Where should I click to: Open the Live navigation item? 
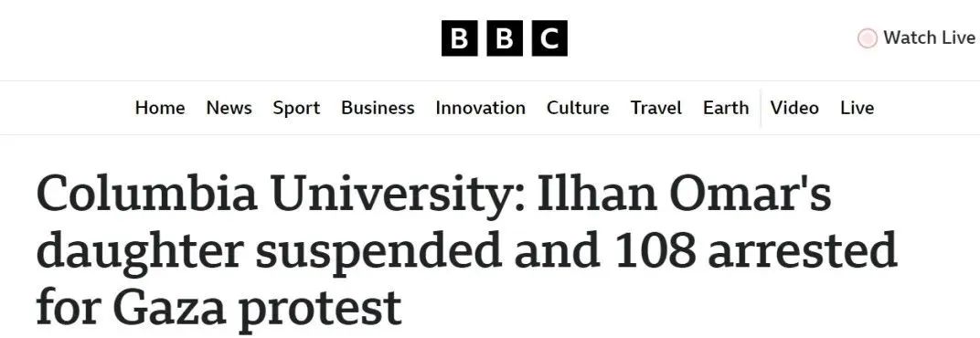857,108
